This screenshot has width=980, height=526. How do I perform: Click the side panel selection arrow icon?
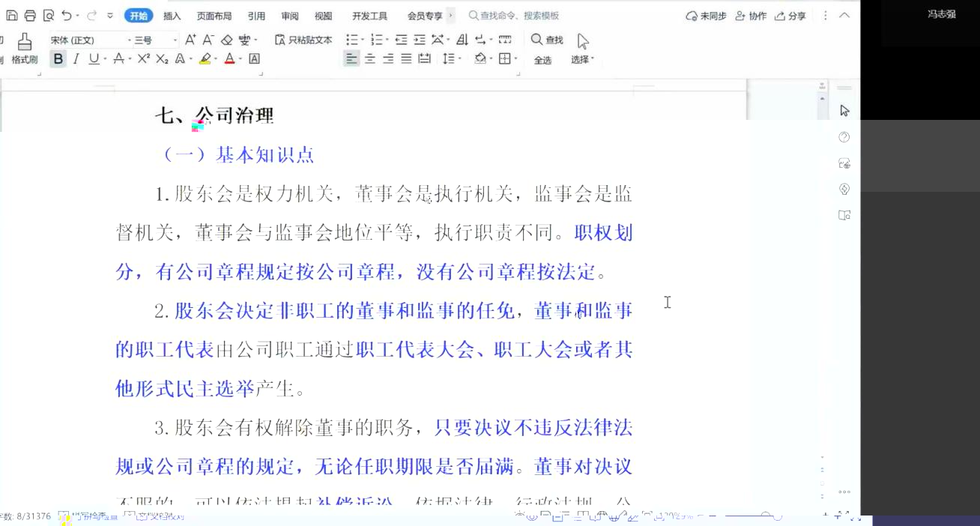(844, 111)
